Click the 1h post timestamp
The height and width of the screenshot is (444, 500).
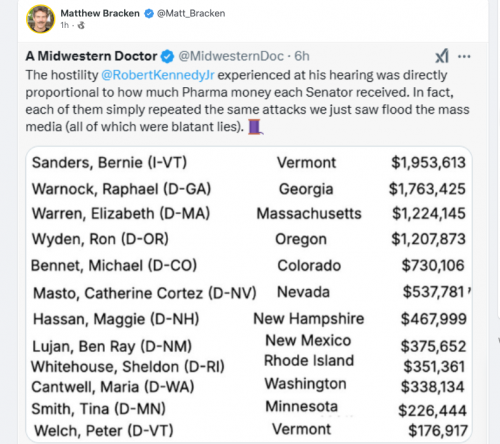[64, 25]
